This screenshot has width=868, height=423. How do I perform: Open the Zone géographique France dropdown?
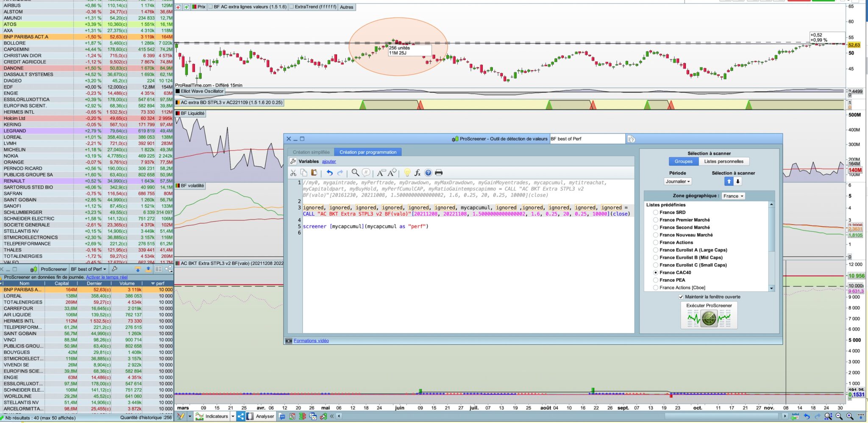[x=734, y=196]
